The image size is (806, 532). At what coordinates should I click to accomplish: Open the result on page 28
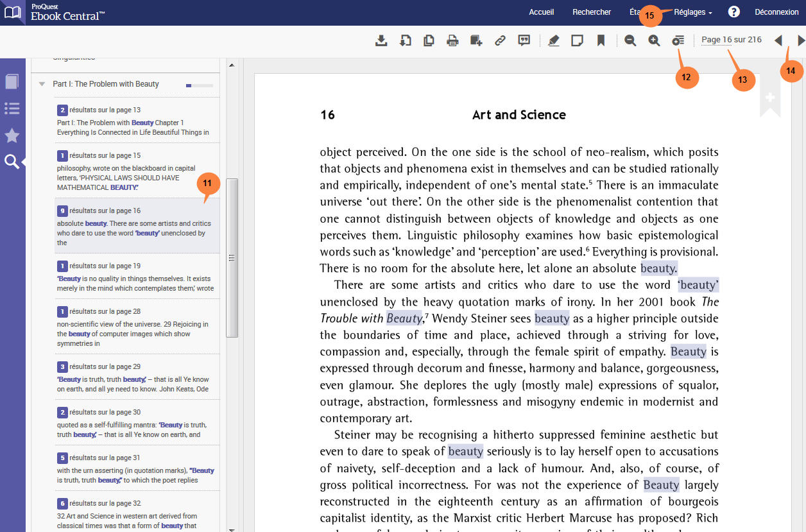[x=137, y=327]
